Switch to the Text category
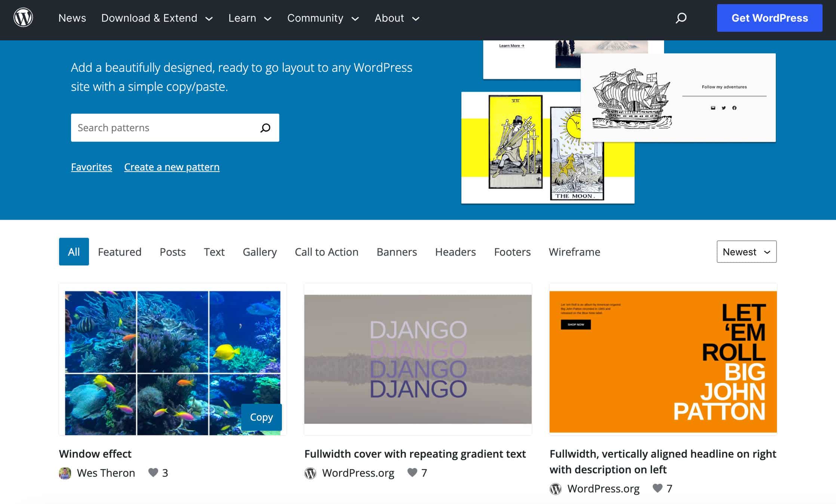Screen dimensions: 836x504 (x=214, y=252)
